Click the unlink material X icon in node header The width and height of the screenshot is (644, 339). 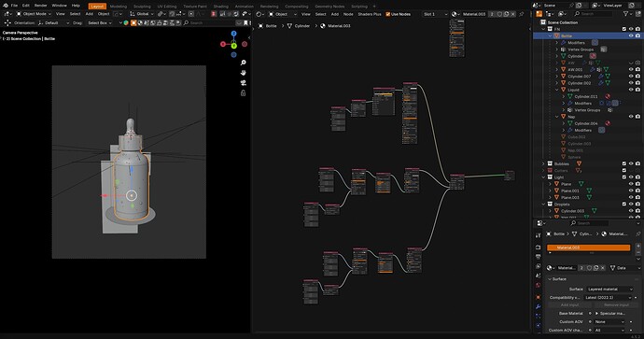[x=513, y=14]
